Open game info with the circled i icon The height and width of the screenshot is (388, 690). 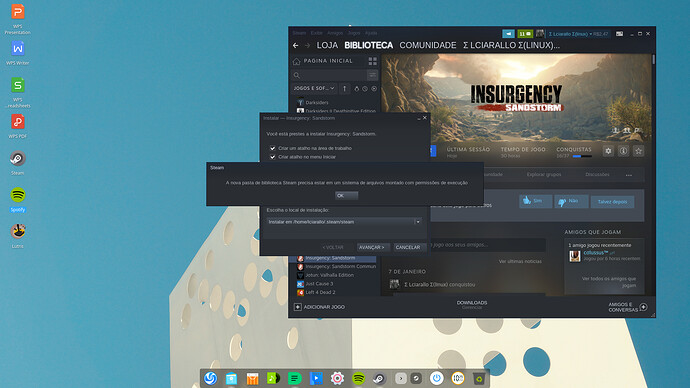[624, 151]
